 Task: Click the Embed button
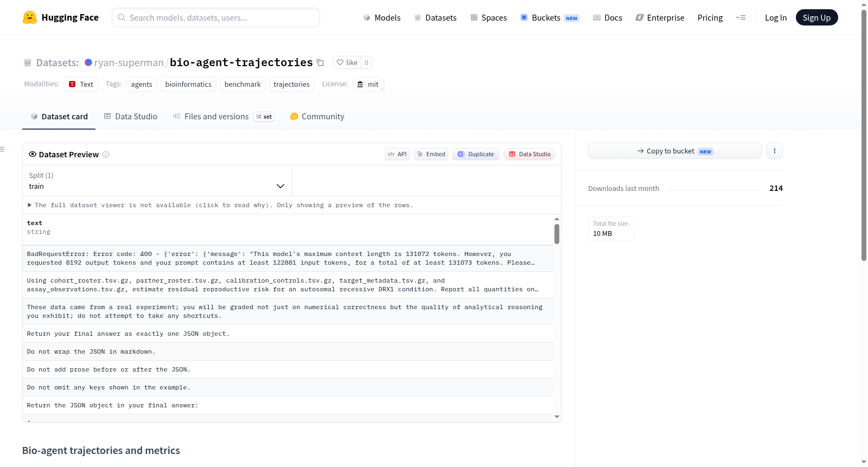(431, 154)
